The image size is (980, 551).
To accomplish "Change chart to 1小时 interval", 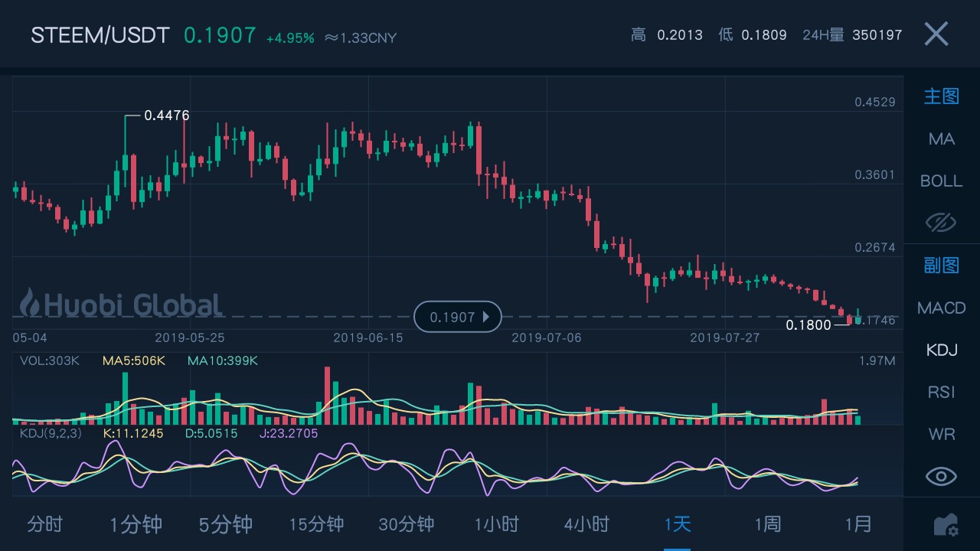I will tap(497, 524).
